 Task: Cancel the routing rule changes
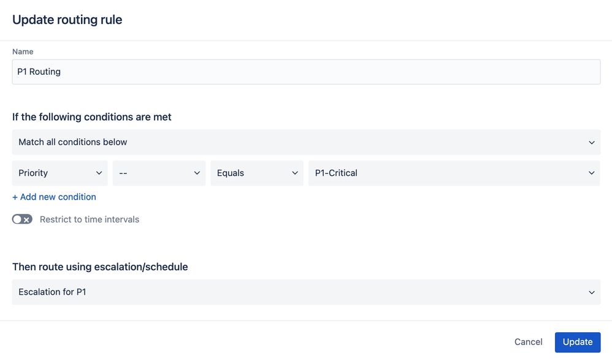pos(529,342)
